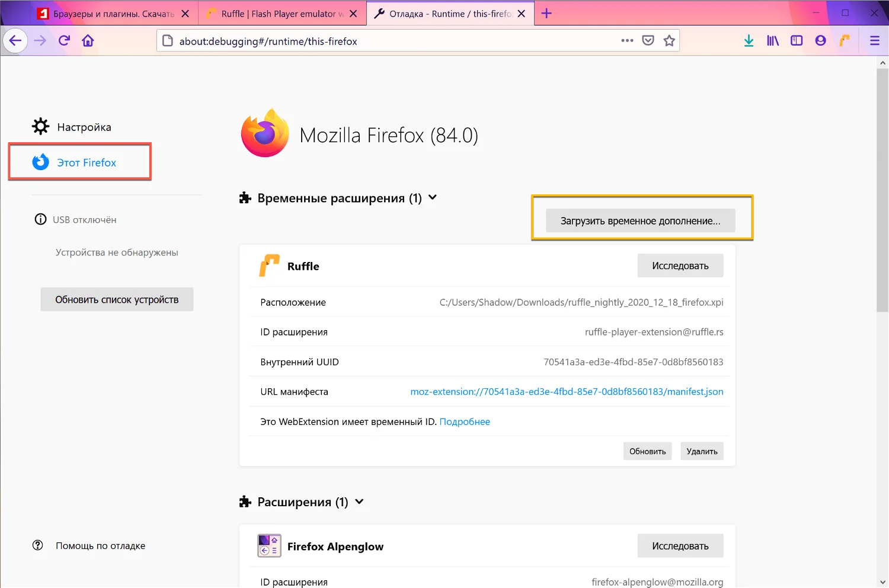Screen dimensions: 889x588
Task: Bookmark this page with star icon
Action: (669, 41)
